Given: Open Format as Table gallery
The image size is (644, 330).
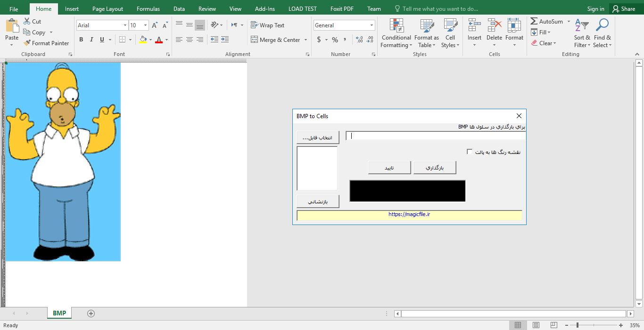Looking at the screenshot, I should click(x=427, y=33).
